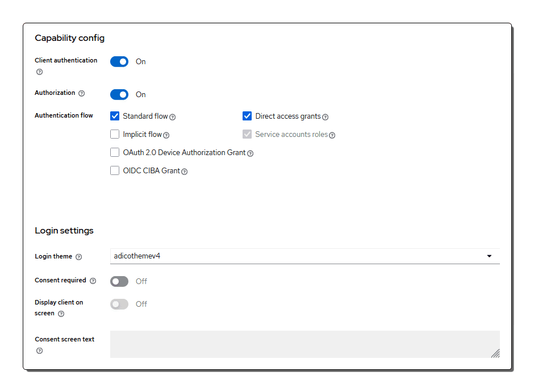Enable the Consent required toggle

coord(119,281)
